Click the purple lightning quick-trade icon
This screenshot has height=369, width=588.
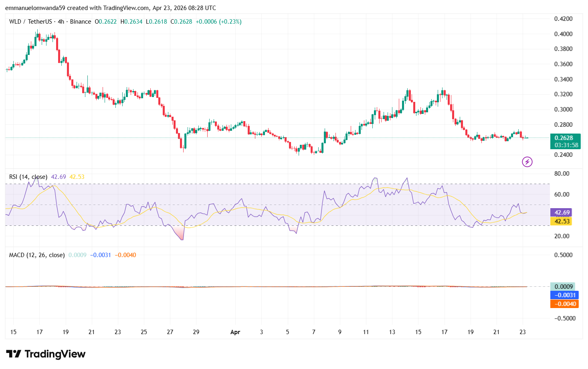(527, 162)
